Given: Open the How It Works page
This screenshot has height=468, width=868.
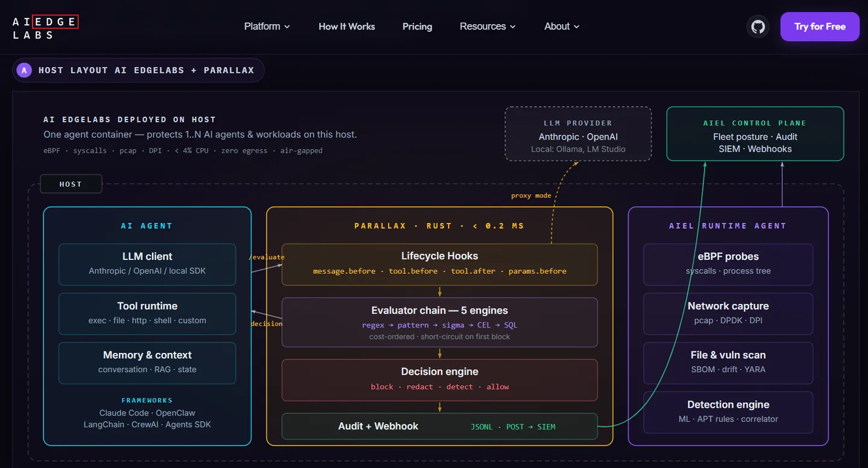Looking at the screenshot, I should point(347,27).
